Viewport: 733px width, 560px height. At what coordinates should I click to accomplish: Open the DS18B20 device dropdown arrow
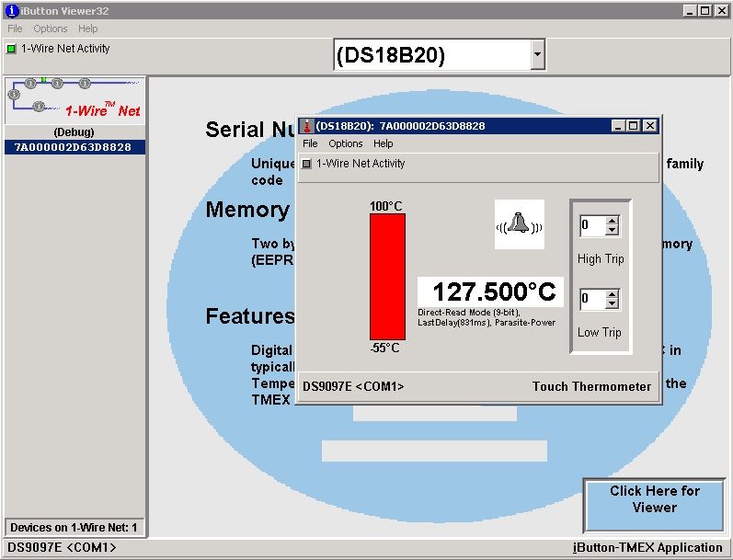click(538, 54)
